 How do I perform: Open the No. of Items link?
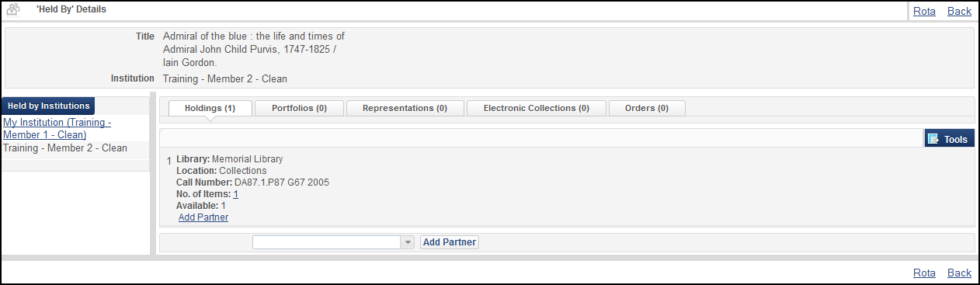(235, 194)
